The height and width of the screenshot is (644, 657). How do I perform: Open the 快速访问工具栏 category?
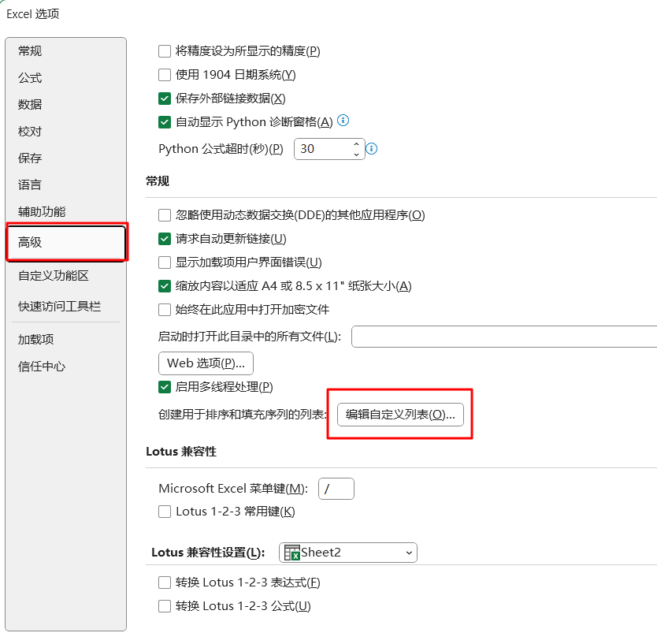pos(59,307)
